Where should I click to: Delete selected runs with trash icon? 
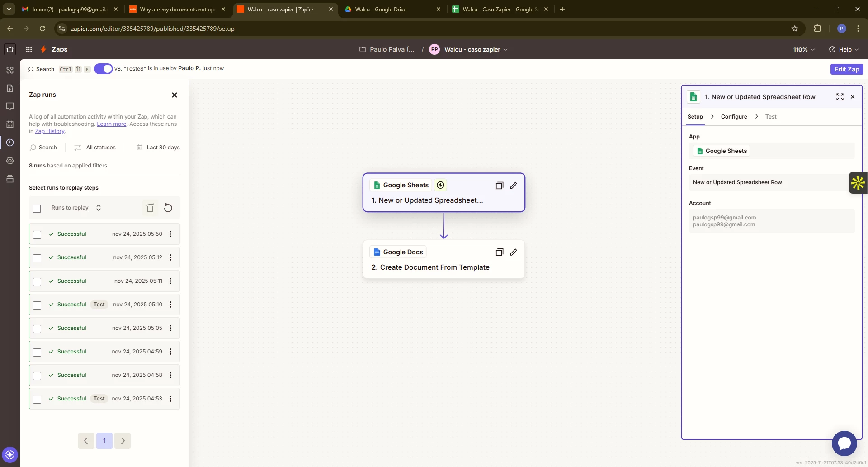pos(150,208)
